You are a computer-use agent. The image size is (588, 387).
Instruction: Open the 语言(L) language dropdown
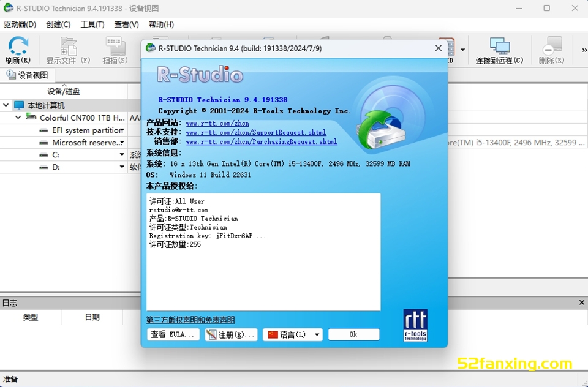tap(293, 334)
